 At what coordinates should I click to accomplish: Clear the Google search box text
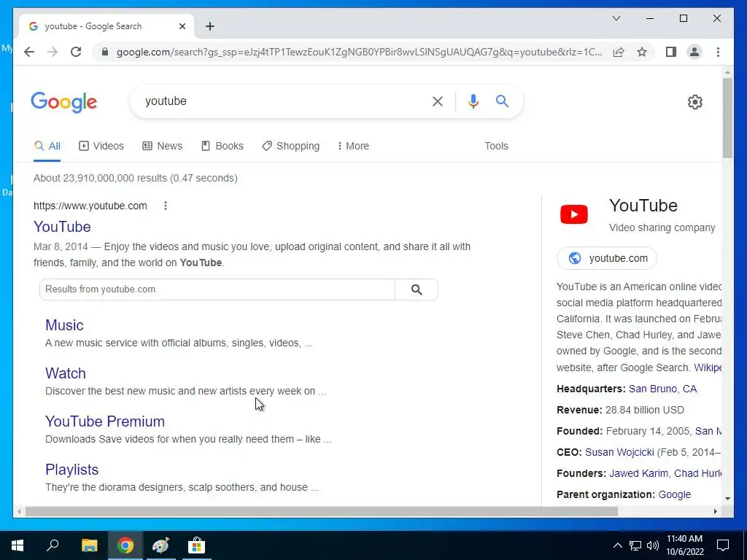point(438,101)
